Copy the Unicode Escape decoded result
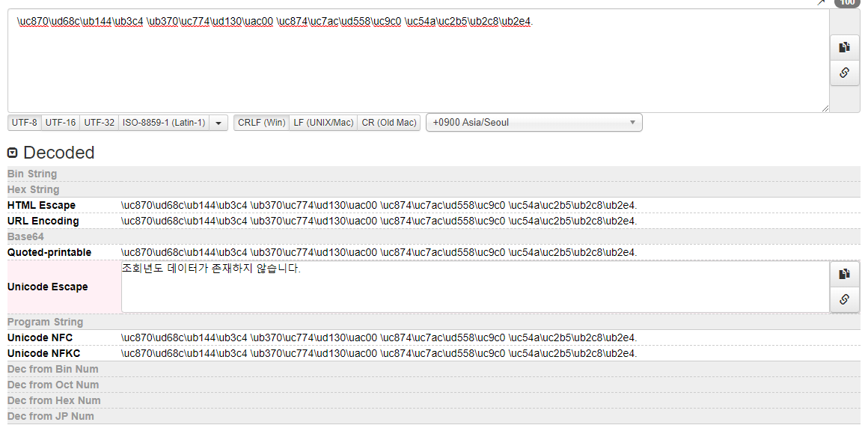Image resolution: width=868 pixels, height=431 pixels. click(x=844, y=274)
